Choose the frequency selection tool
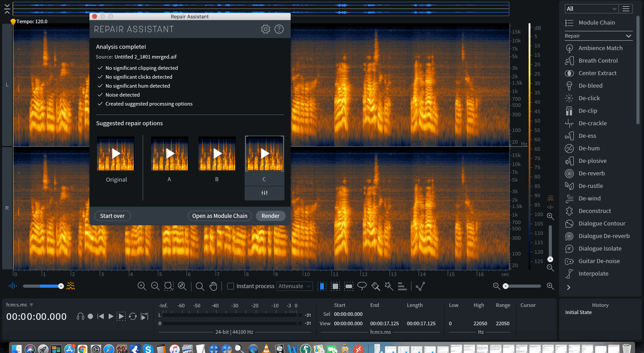This screenshot has height=353, width=644. pos(349,286)
